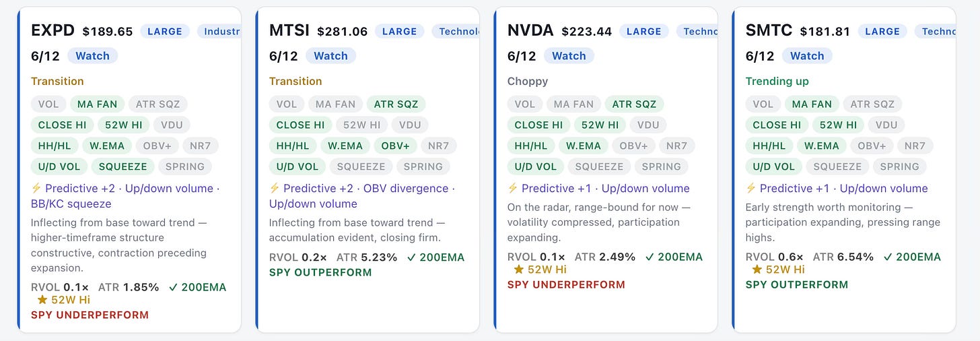This screenshot has height=341, width=980.
Task: Click the lightning bolt icon on SMTC card
Action: (750, 189)
